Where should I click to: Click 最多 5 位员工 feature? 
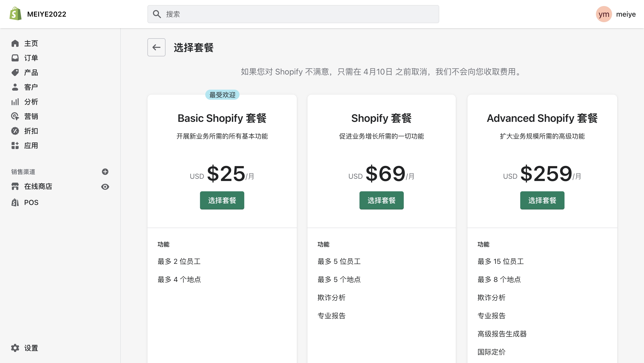point(339,262)
